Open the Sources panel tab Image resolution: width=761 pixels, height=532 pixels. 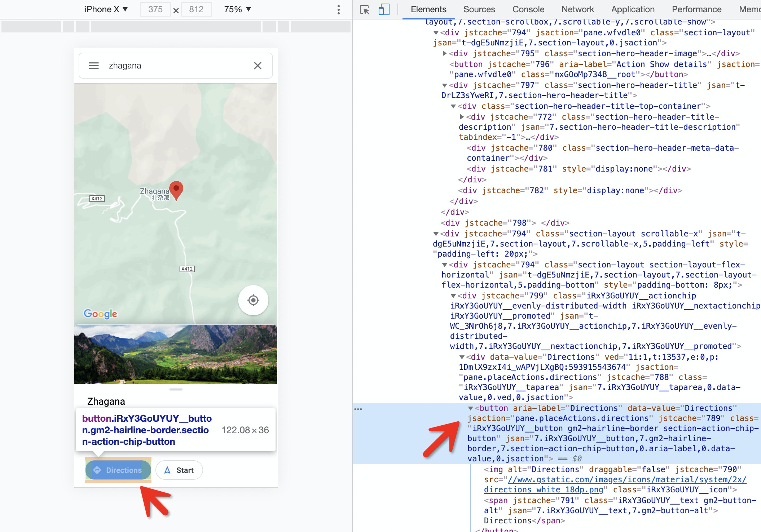pos(479,9)
